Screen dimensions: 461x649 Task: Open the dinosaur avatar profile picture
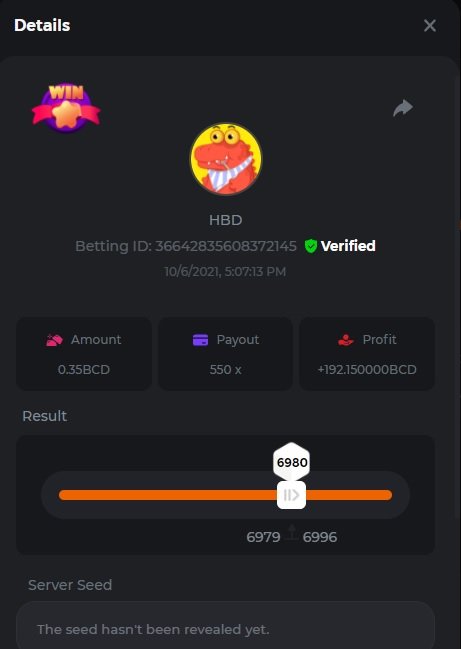(x=226, y=159)
